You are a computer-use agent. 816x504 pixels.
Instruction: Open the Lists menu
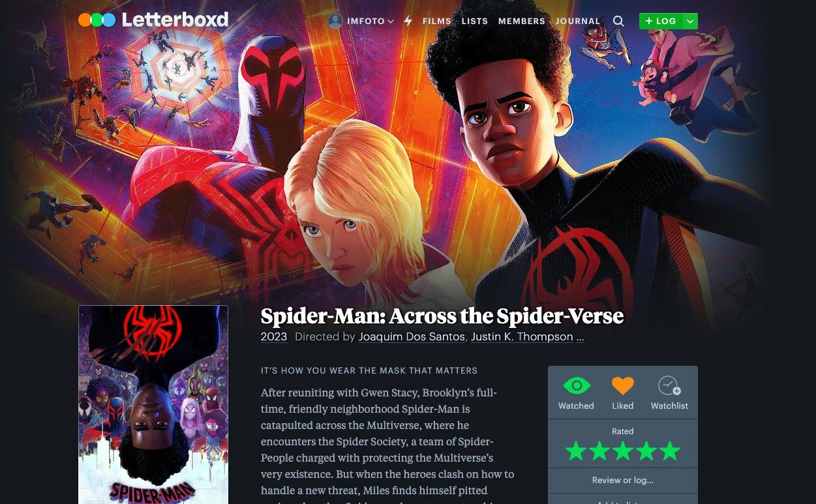pos(475,22)
